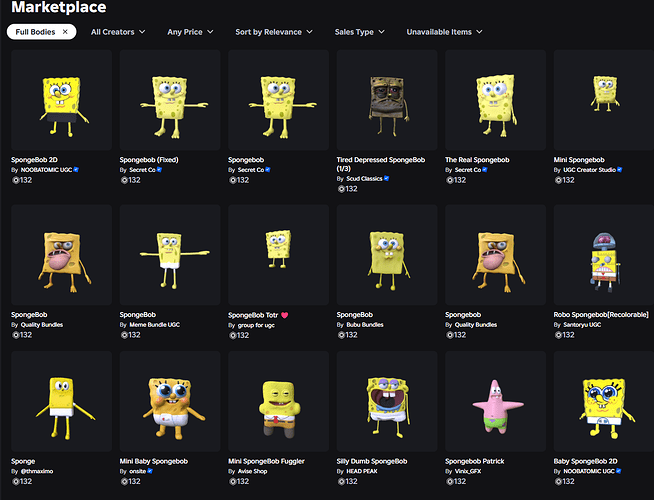
Task: Visit creator @thmaximo
Action: click(37, 471)
